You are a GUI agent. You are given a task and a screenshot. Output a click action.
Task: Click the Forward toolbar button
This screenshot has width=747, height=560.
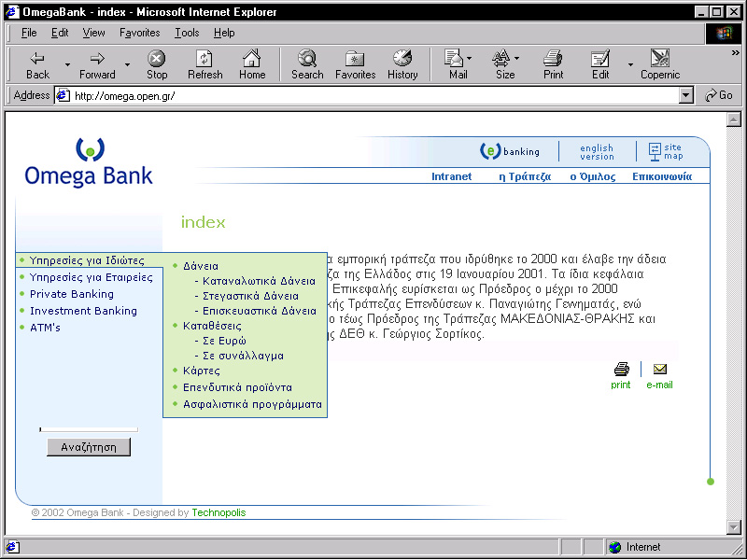pyautogui.click(x=97, y=64)
